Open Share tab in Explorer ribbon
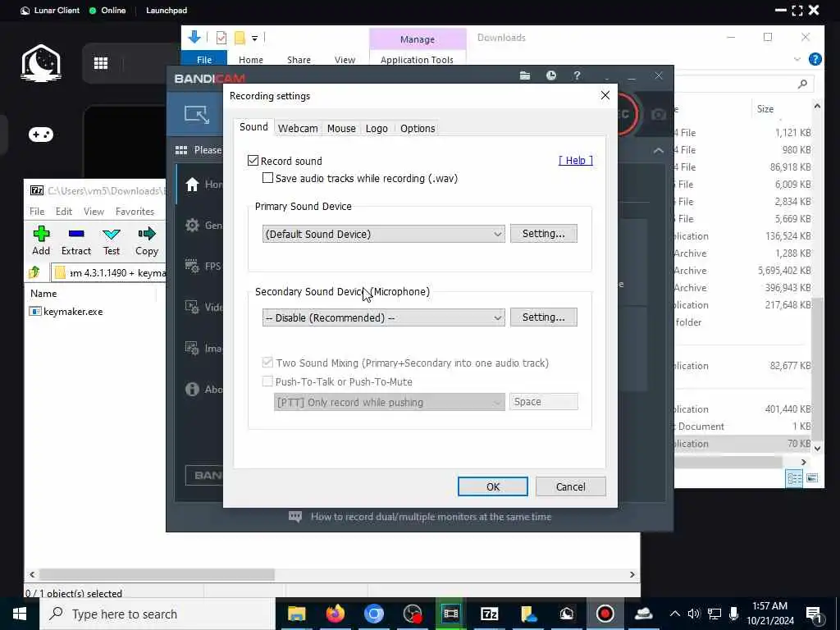 (299, 59)
